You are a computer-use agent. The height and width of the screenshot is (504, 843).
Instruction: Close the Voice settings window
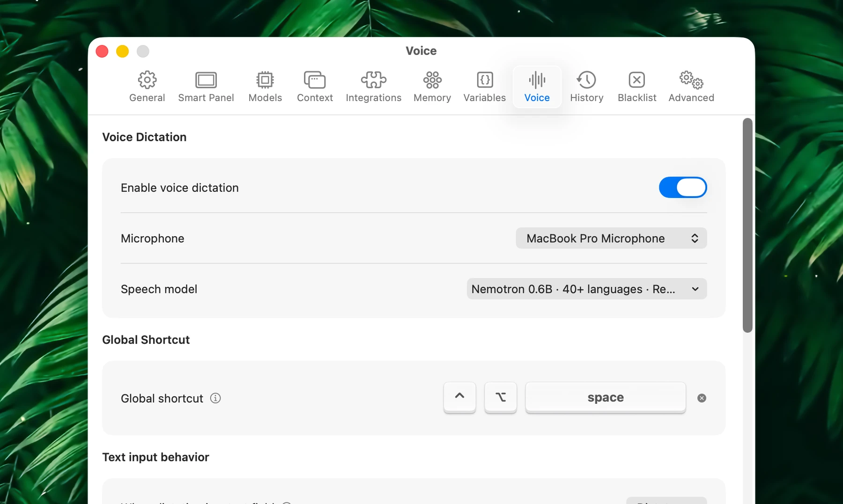(102, 51)
